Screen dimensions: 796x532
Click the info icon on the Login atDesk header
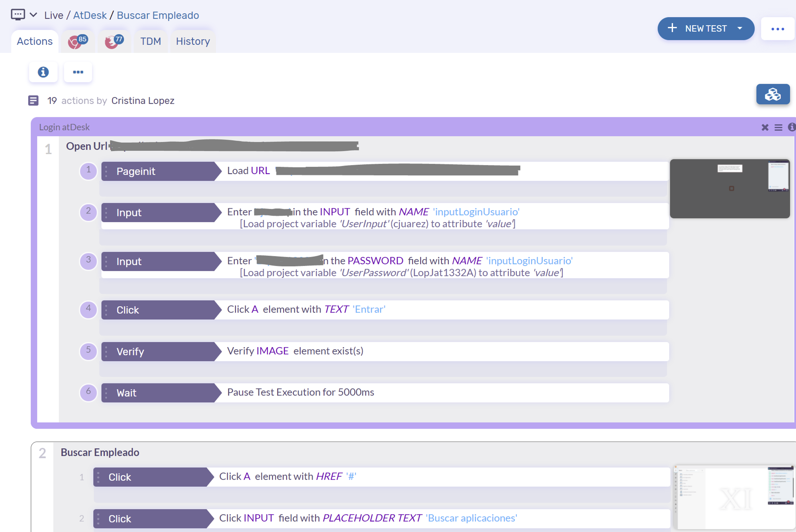(791, 127)
